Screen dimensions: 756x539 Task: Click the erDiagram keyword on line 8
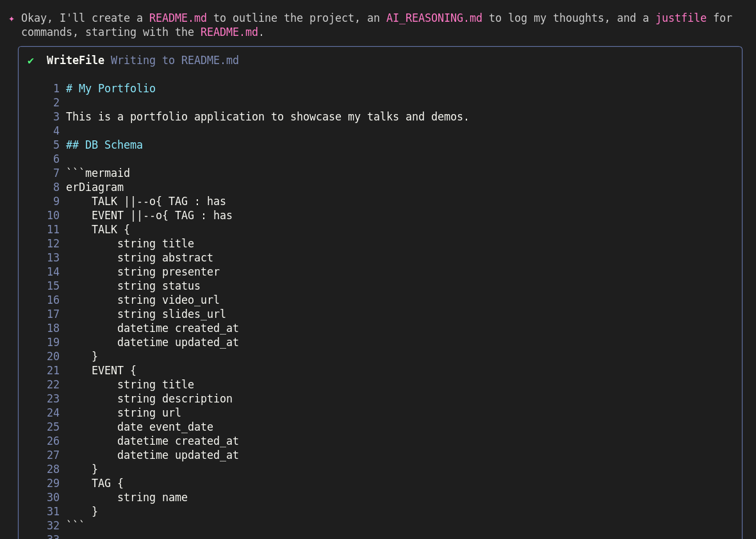94,187
